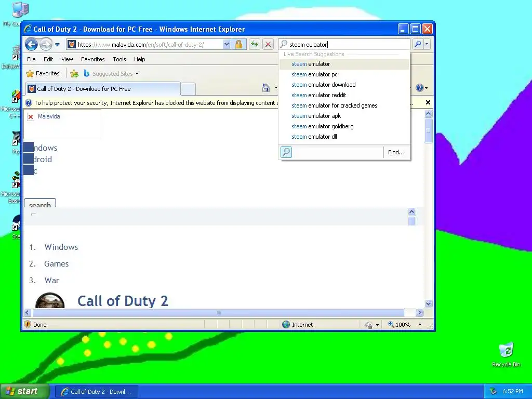
Task: Click the Stop loading X icon
Action: pos(268,45)
